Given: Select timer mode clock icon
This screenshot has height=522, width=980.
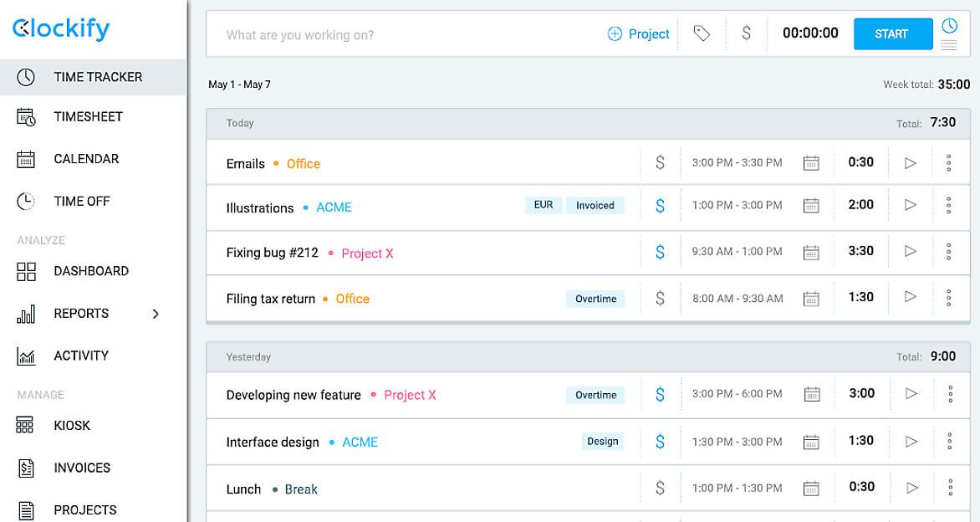Looking at the screenshot, I should point(949,26).
